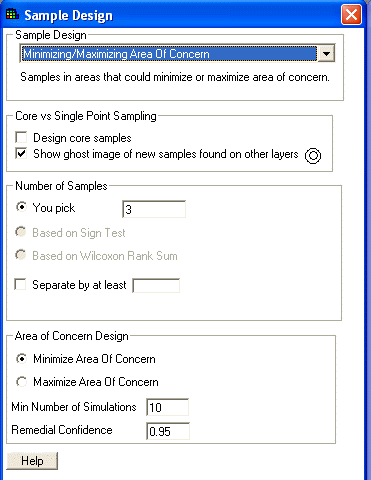371x480 pixels.
Task: Open the Sample Design dropdown arrow
Action: (326, 54)
